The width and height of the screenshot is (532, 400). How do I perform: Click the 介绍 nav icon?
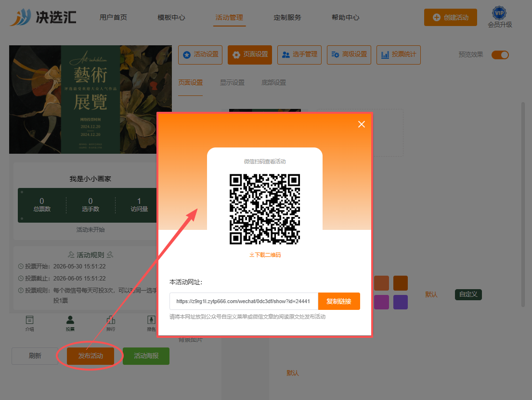pos(29,323)
